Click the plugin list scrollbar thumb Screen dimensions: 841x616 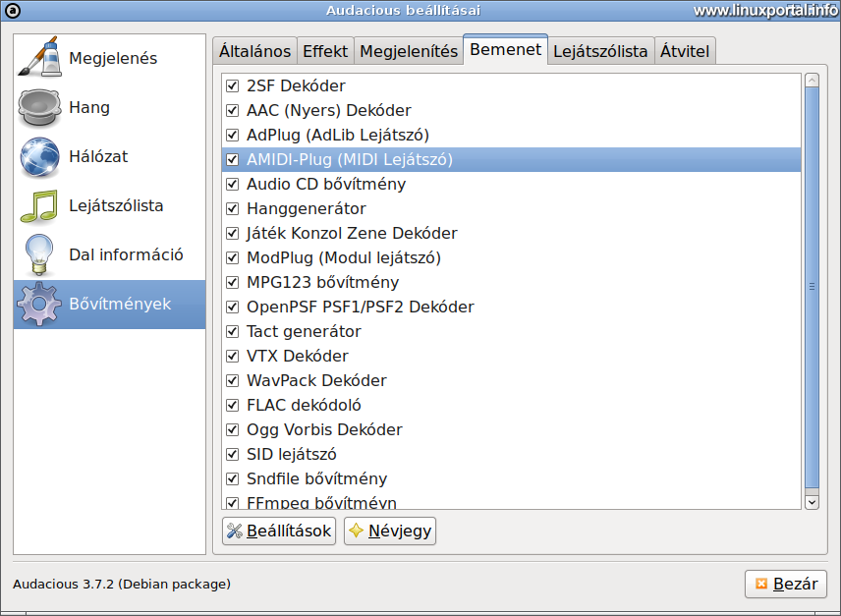813,287
